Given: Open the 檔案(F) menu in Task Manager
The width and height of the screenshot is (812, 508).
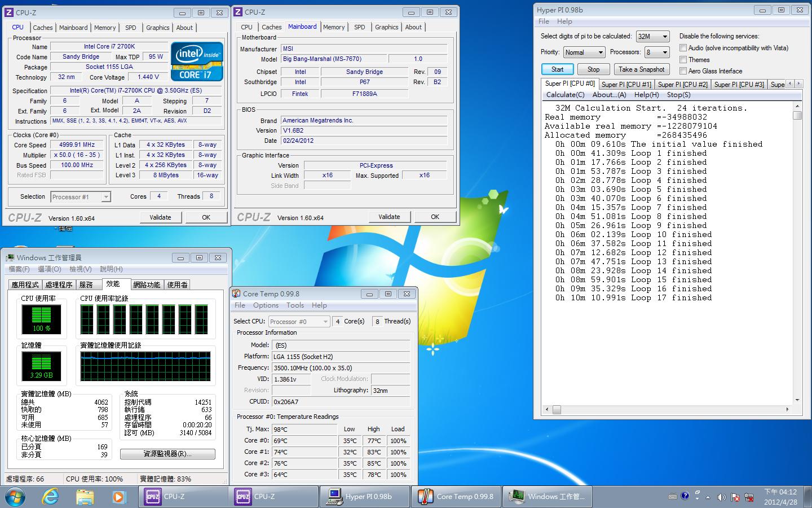Looking at the screenshot, I should (19, 269).
